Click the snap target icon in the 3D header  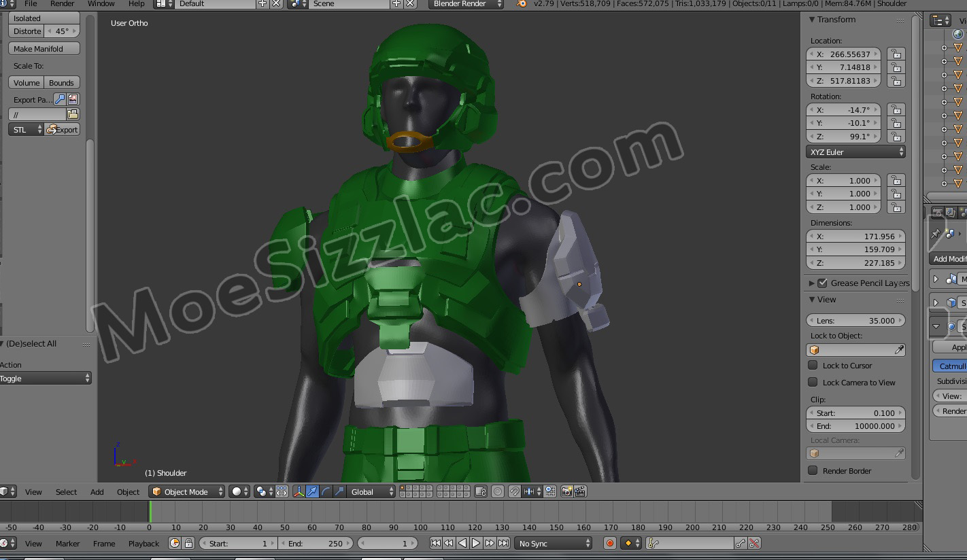(549, 491)
